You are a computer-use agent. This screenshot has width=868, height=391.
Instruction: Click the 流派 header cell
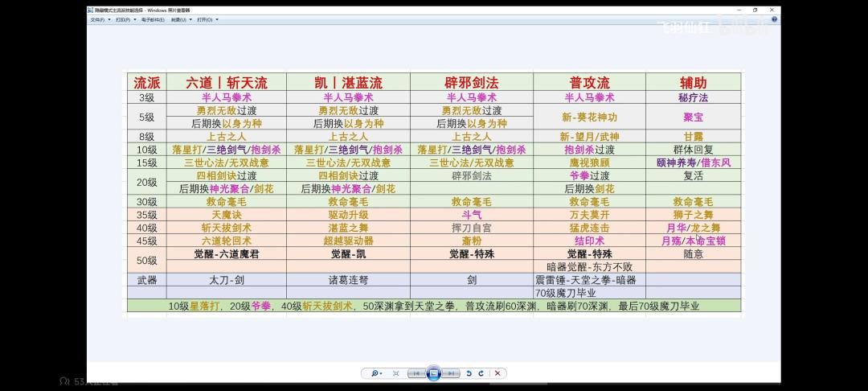coord(147,83)
